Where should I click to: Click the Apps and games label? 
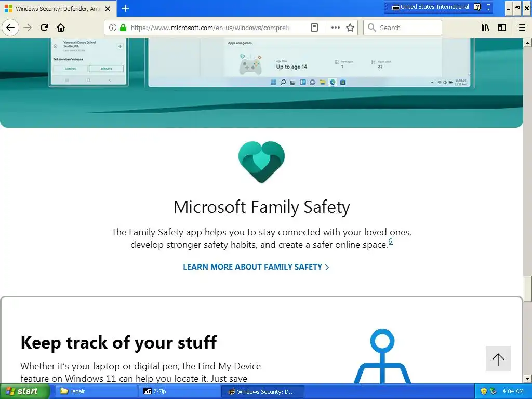pos(240,43)
